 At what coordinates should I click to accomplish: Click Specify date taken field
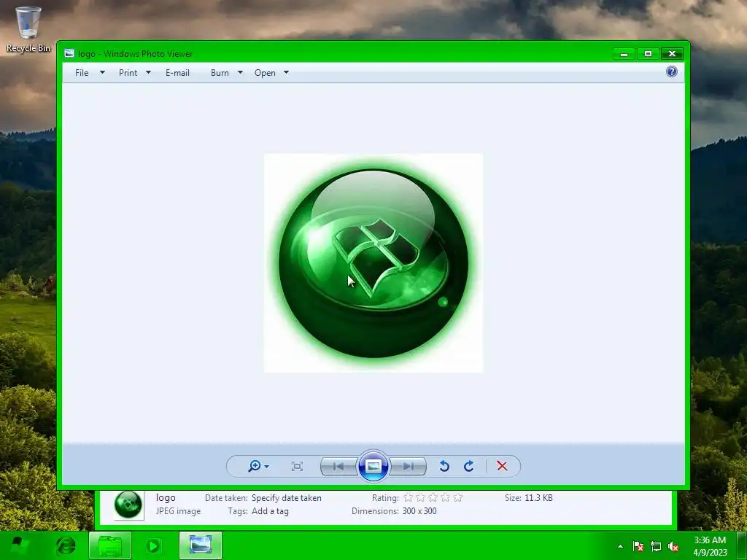[x=286, y=497]
